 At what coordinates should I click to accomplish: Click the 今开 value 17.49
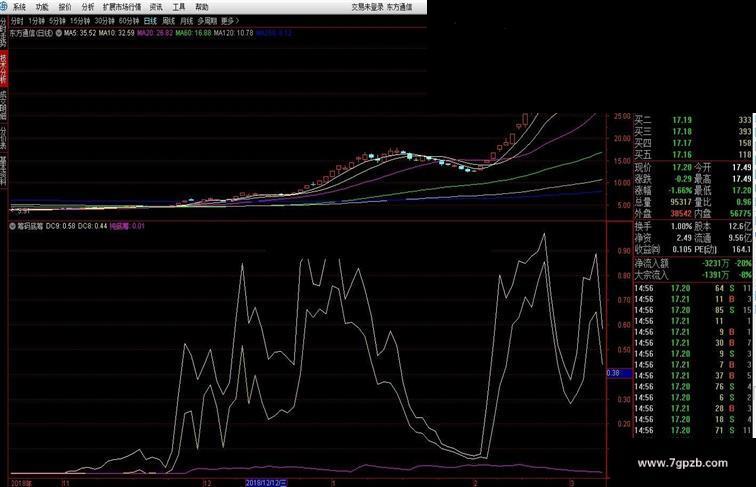tap(742, 167)
